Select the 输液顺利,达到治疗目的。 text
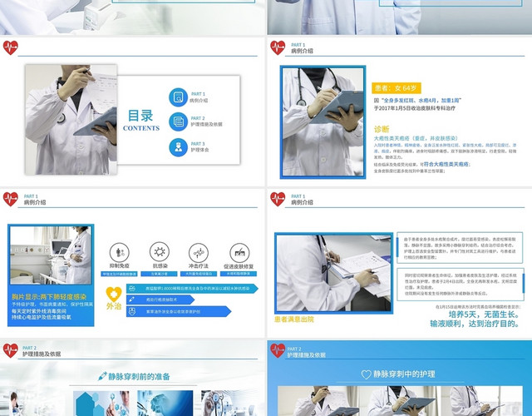Image resolution: width=532 pixels, height=416 pixels. click(x=475, y=324)
